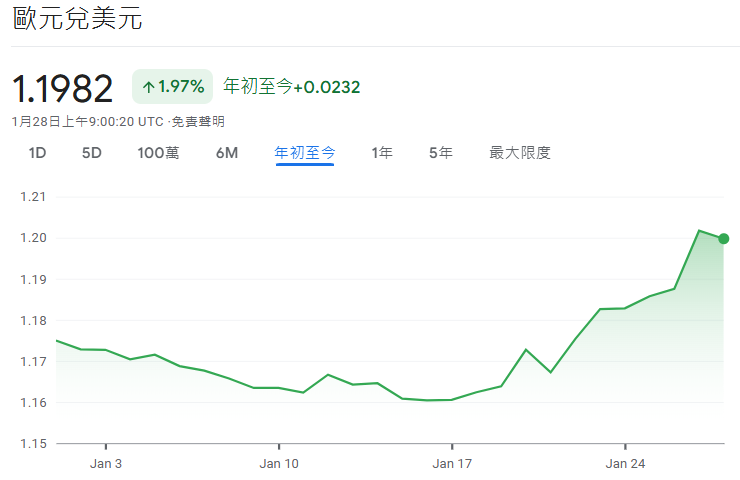Click the 1.18 y-axis label
740x480 pixels.
click(x=33, y=320)
